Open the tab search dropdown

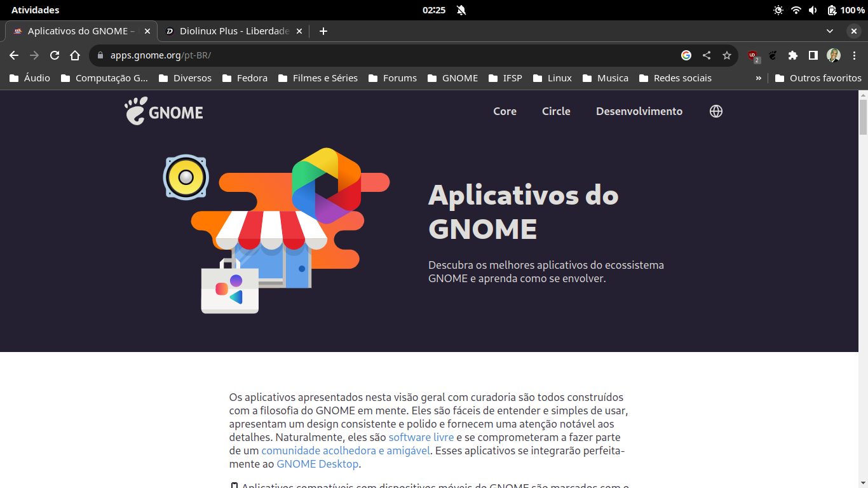[830, 31]
